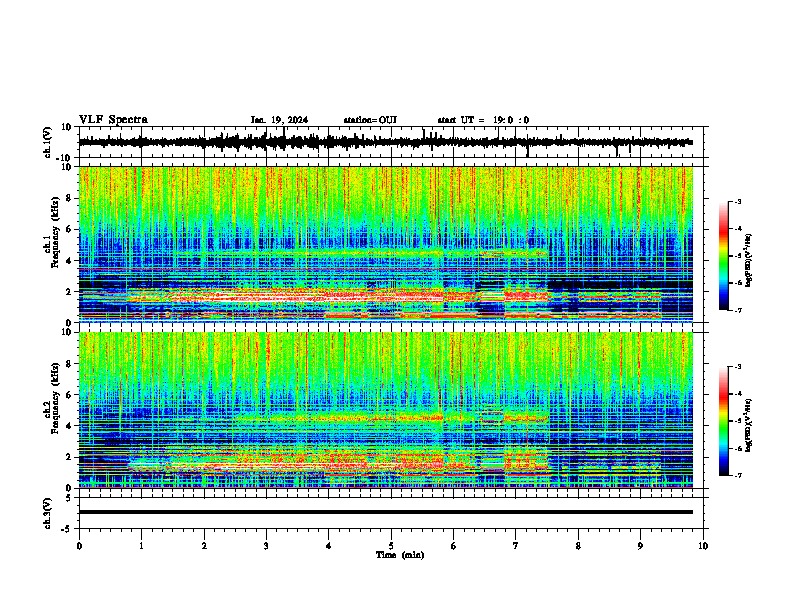The image size is (792, 612).
Task: Click the '7' tick on the time axis
Action: (x=516, y=546)
